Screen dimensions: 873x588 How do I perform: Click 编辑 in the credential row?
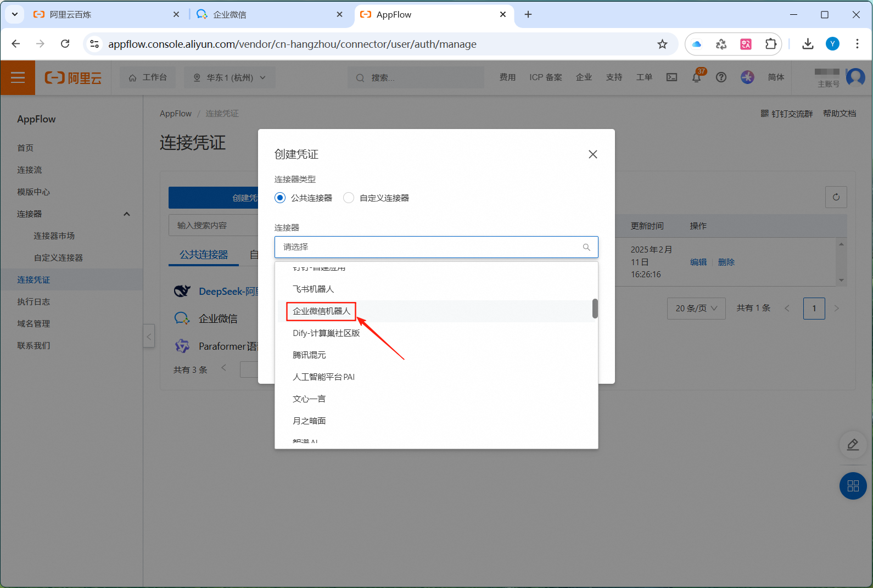(x=698, y=262)
